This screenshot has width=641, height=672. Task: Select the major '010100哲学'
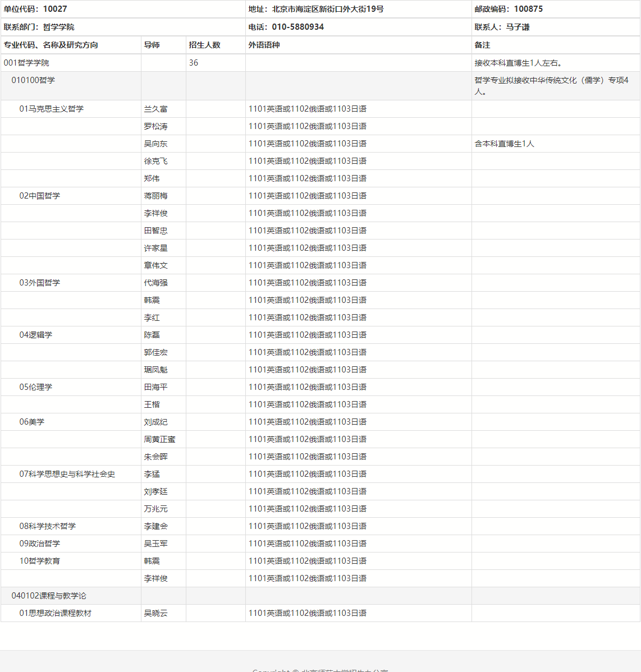click(x=33, y=80)
